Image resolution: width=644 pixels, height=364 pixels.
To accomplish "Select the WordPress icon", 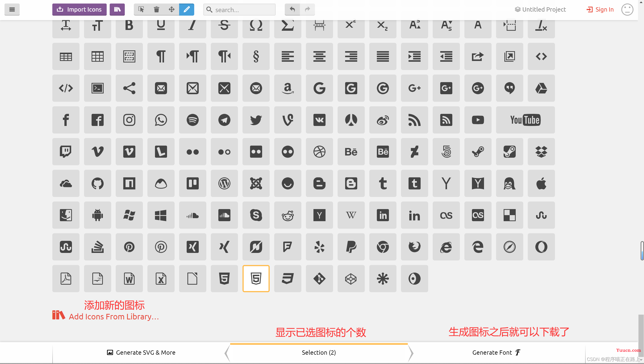I will pos(224,183).
